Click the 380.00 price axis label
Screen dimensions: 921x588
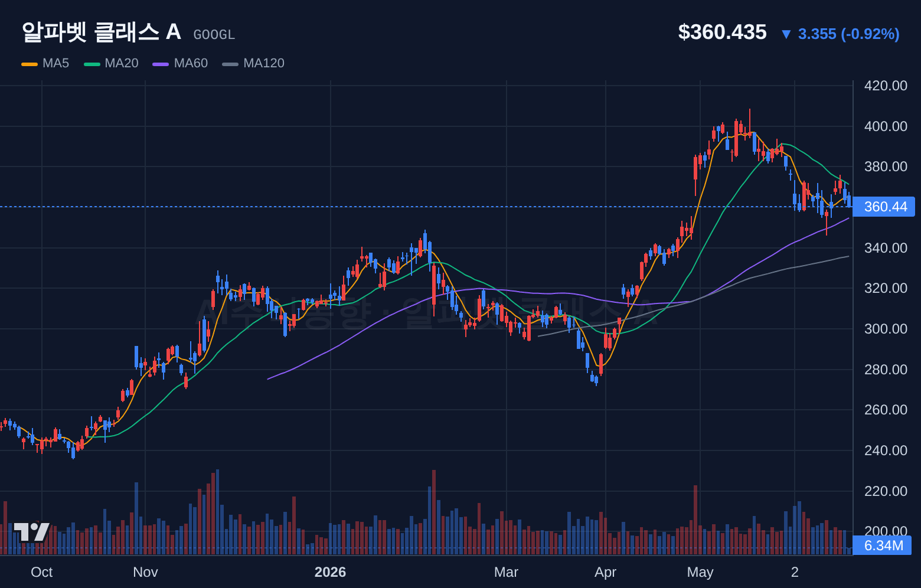click(x=886, y=166)
